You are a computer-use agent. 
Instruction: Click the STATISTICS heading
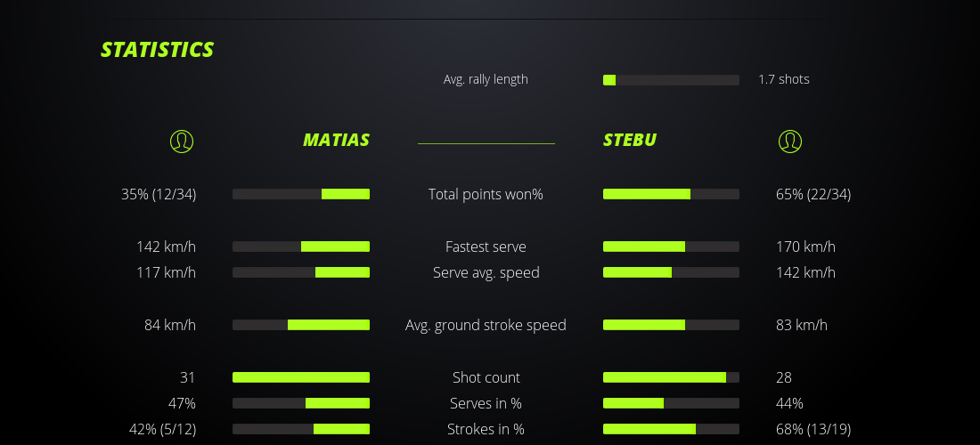pyautogui.click(x=158, y=50)
